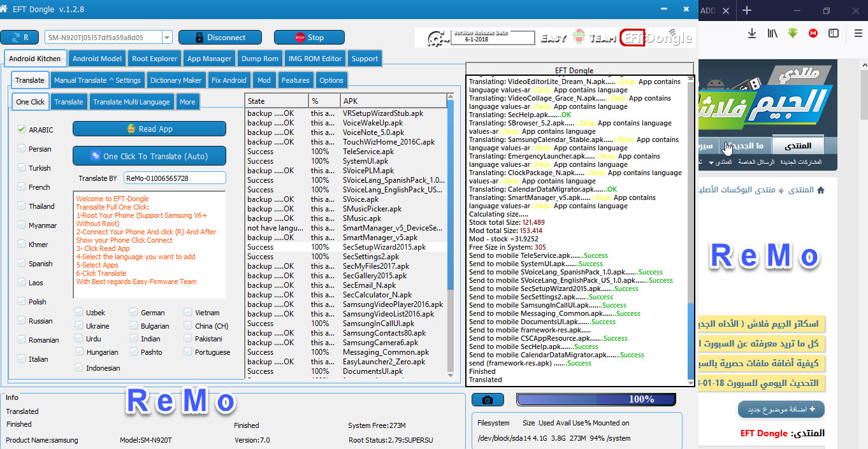Open the Dump Rom tab
868x449 pixels.
[260, 59]
